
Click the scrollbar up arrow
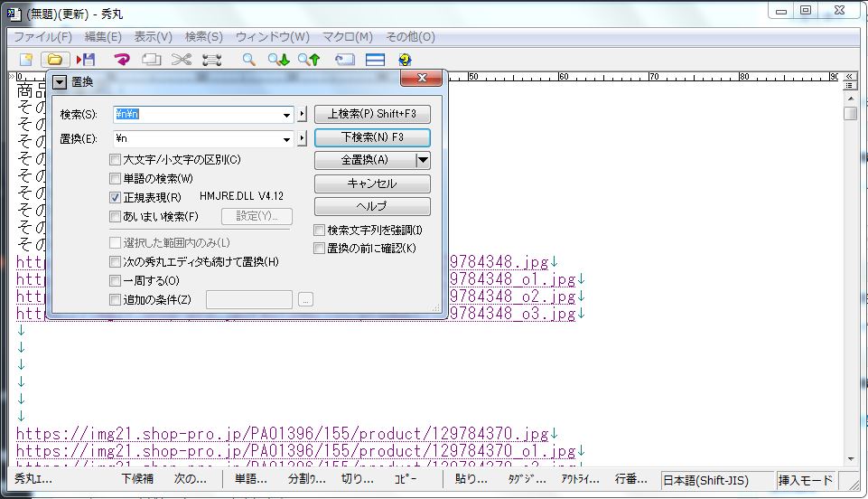point(850,98)
